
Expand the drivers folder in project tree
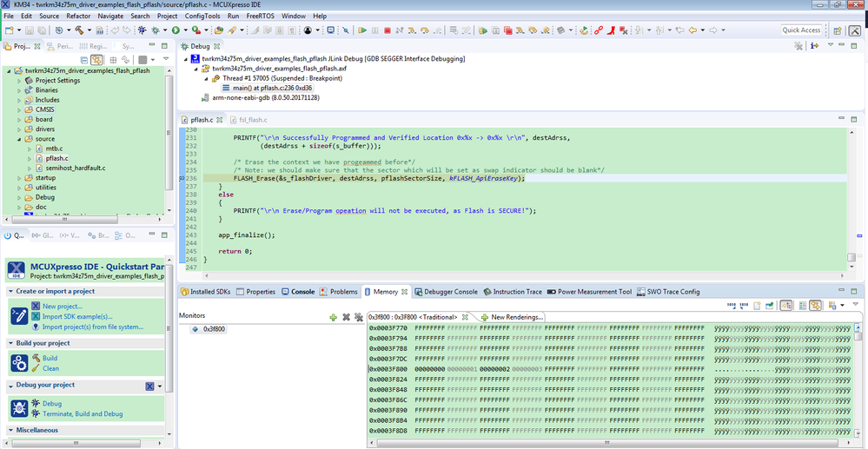pyautogui.click(x=19, y=129)
